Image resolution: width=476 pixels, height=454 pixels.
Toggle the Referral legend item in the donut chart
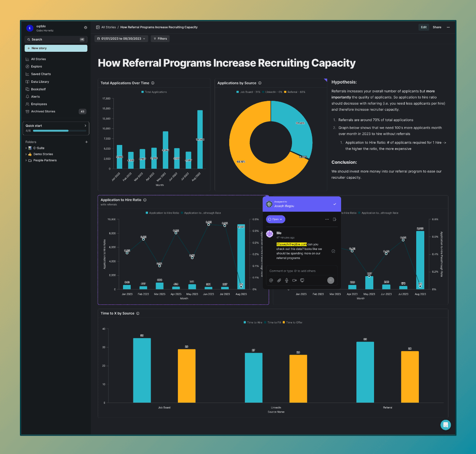tap(294, 92)
